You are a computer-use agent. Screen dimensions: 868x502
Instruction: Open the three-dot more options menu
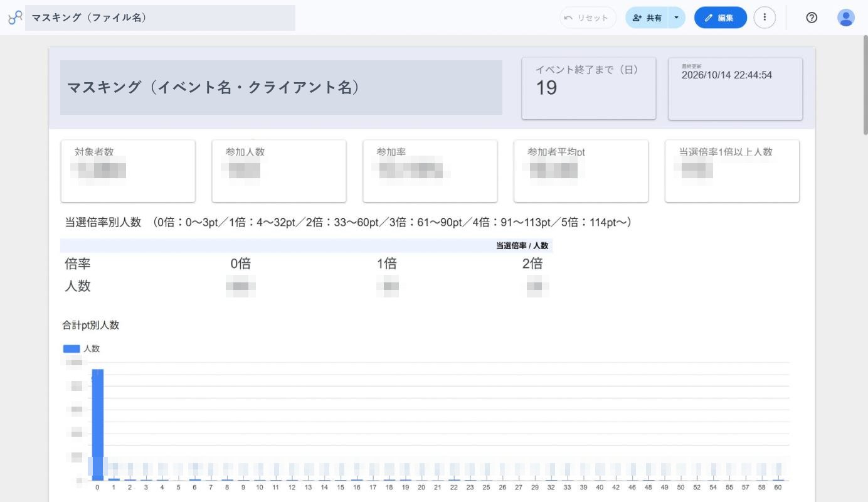point(765,18)
